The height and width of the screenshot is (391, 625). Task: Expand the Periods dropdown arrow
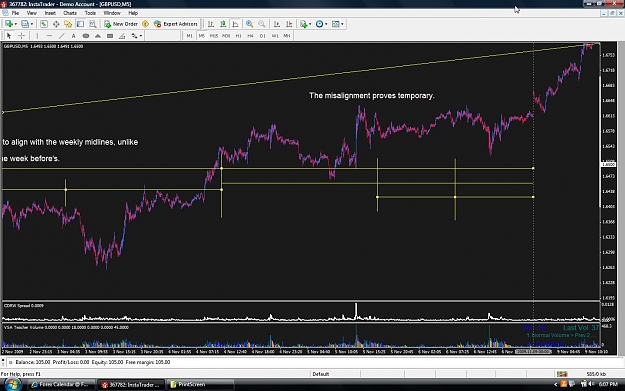click(326, 24)
